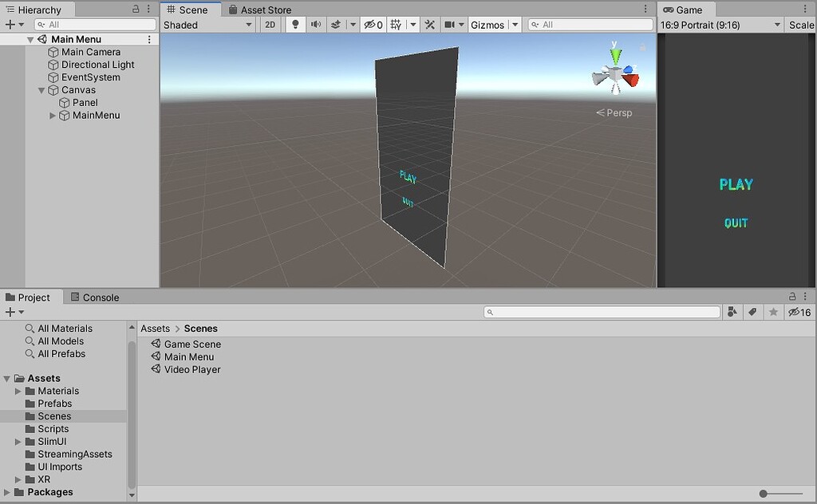
Task: Click the component tools wrench icon
Action: tap(429, 25)
